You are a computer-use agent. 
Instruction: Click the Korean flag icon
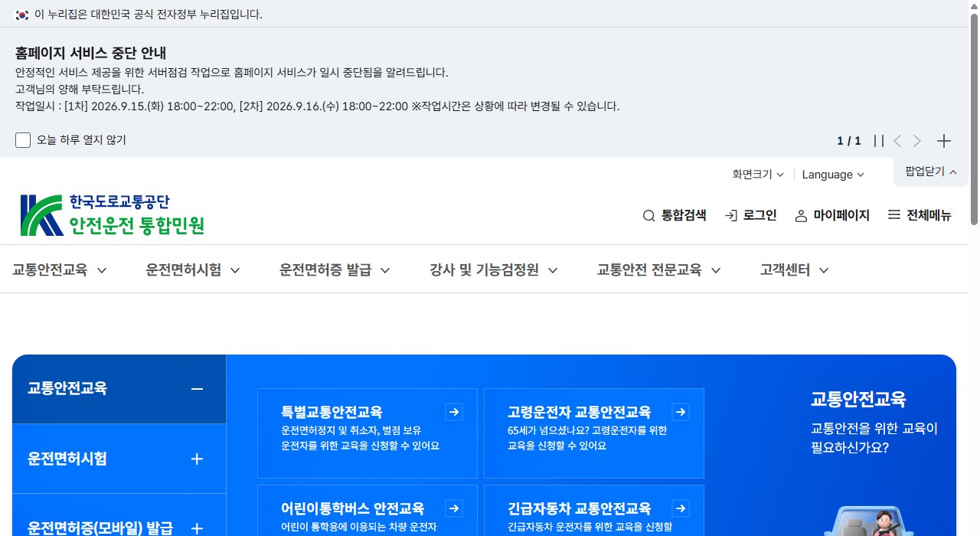tap(22, 15)
